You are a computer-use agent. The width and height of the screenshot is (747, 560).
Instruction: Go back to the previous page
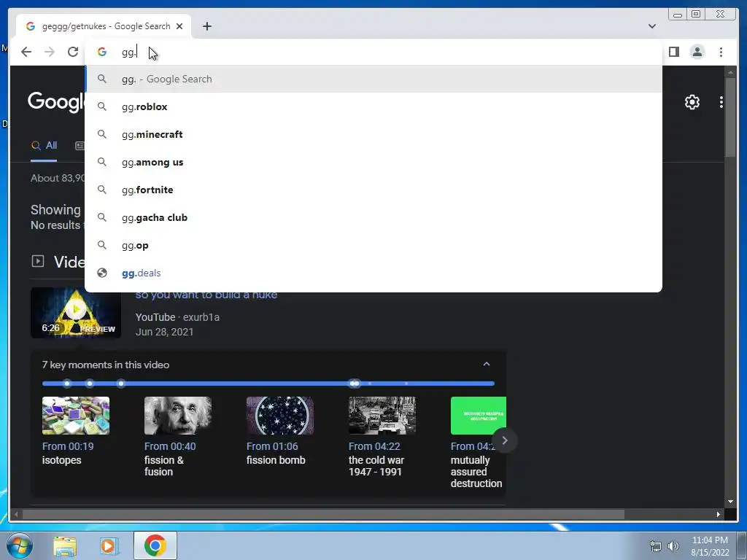coord(26,52)
